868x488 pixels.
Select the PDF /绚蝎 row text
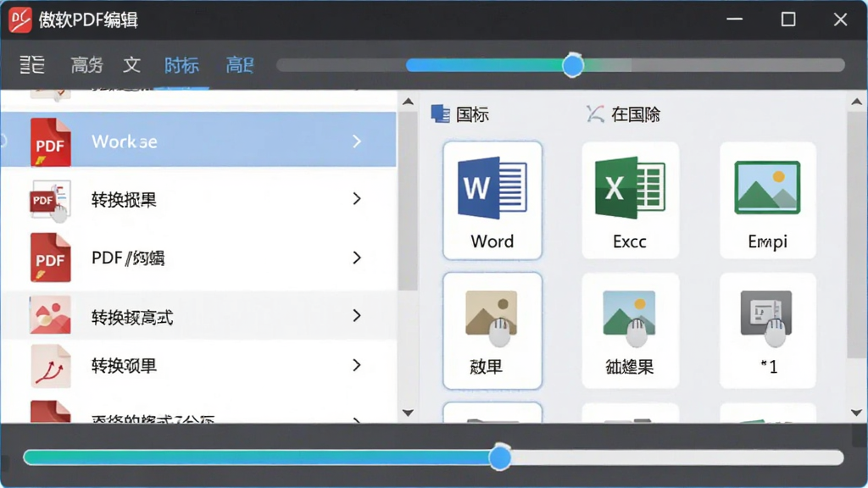(128, 258)
